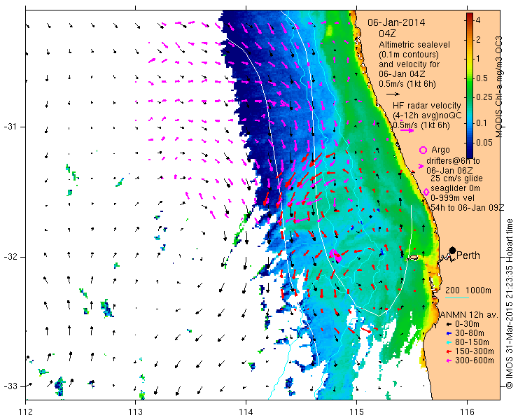Screen dimensions: 518x420
Task: Click the Altimetric sealevel text
Action: [x=414, y=45]
